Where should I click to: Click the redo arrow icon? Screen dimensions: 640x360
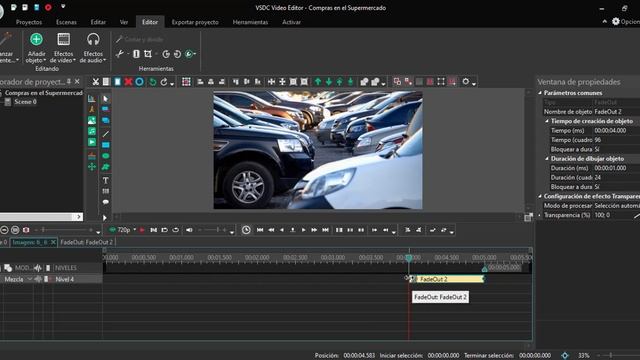pyautogui.click(x=164, y=82)
